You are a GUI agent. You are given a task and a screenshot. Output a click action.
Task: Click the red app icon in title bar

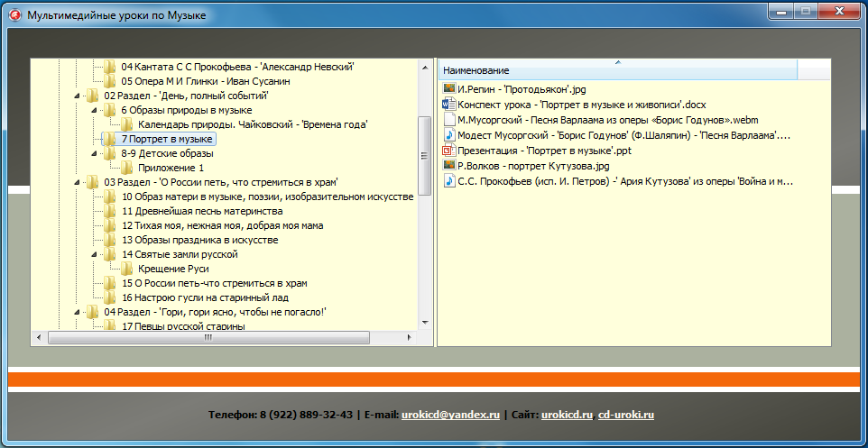(x=15, y=15)
